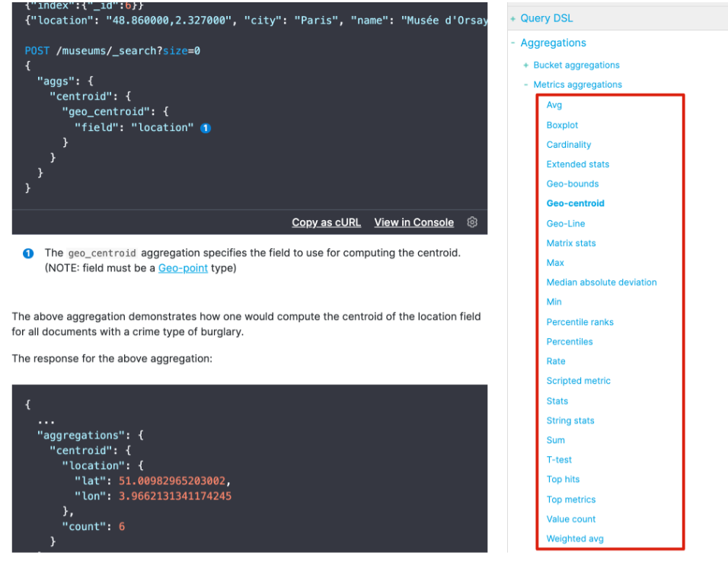
Task: Open the Cardinality aggregation page
Action: (569, 144)
